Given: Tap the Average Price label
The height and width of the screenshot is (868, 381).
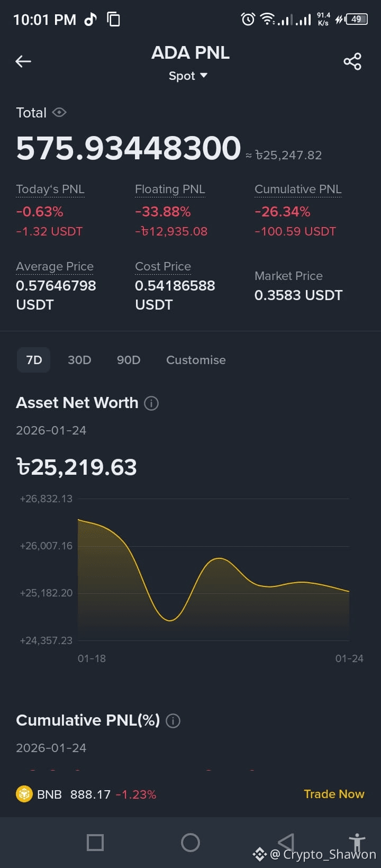Looking at the screenshot, I should tap(55, 267).
